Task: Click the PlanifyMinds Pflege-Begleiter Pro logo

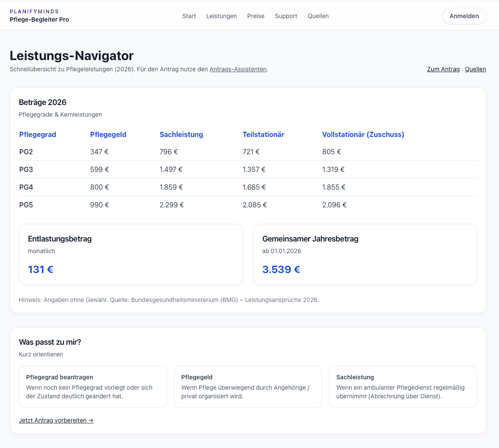Action: coord(39,16)
